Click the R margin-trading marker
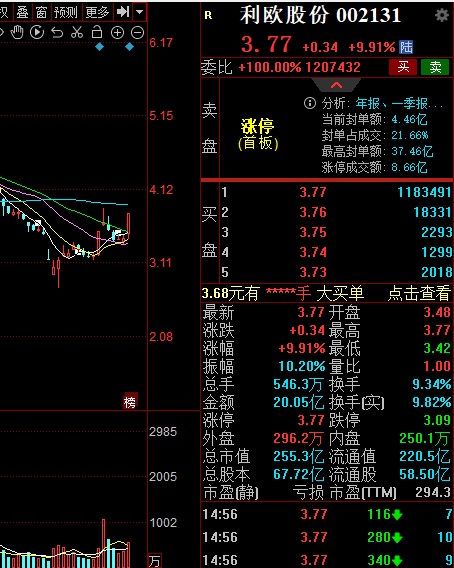 tap(208, 15)
